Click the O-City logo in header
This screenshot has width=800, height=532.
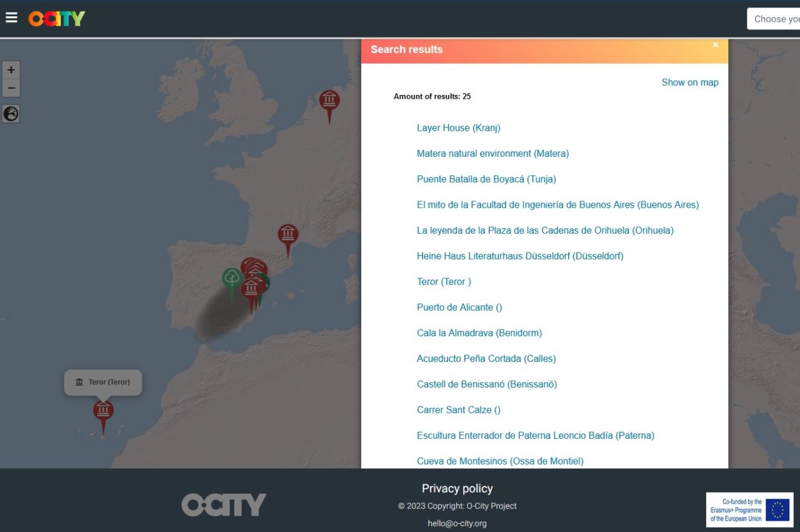[57, 19]
